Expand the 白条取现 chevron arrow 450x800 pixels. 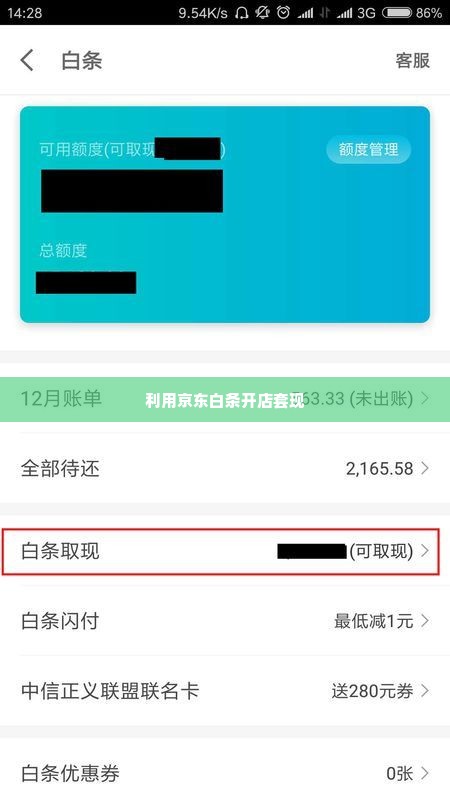click(425, 551)
